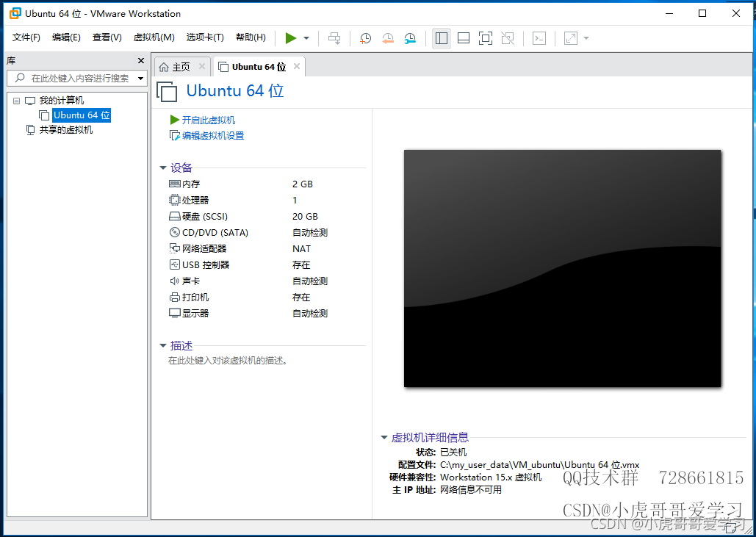Image resolution: width=756 pixels, height=537 pixels.
Task: Click the Unity mode toolbar icon
Action: (508, 38)
